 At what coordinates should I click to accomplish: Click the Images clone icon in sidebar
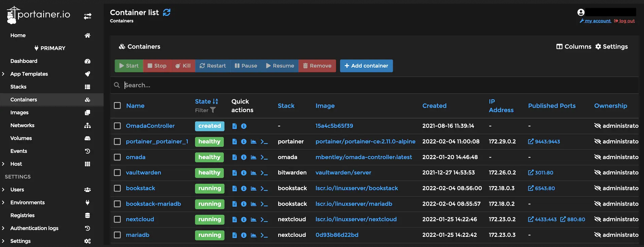tap(87, 113)
